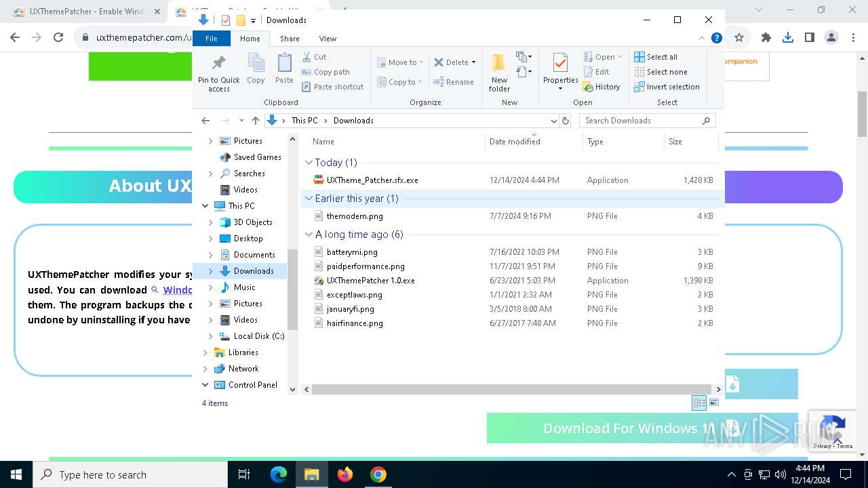Click the Copy ribbon icon
This screenshot has height=488, width=868.
[256, 69]
